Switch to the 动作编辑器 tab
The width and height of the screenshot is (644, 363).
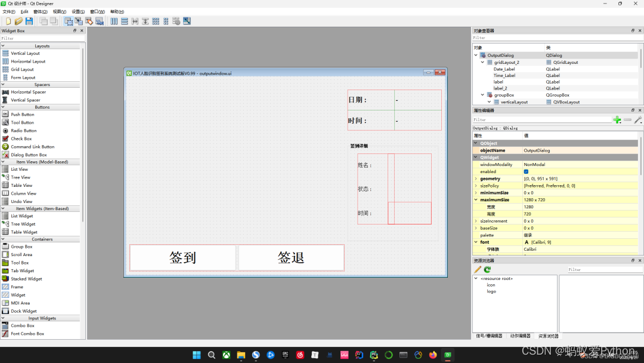[x=520, y=336]
